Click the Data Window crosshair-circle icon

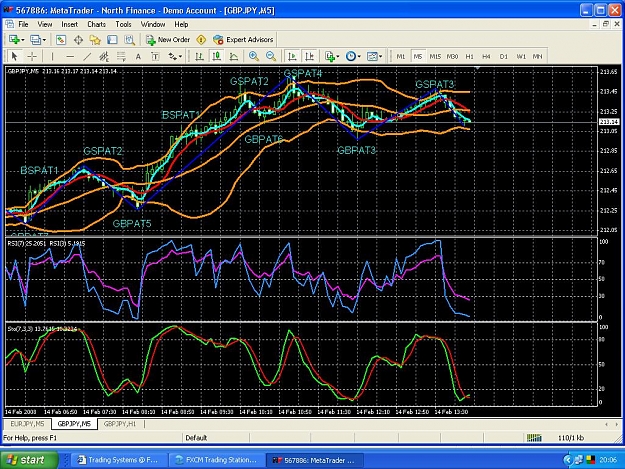pos(78,39)
